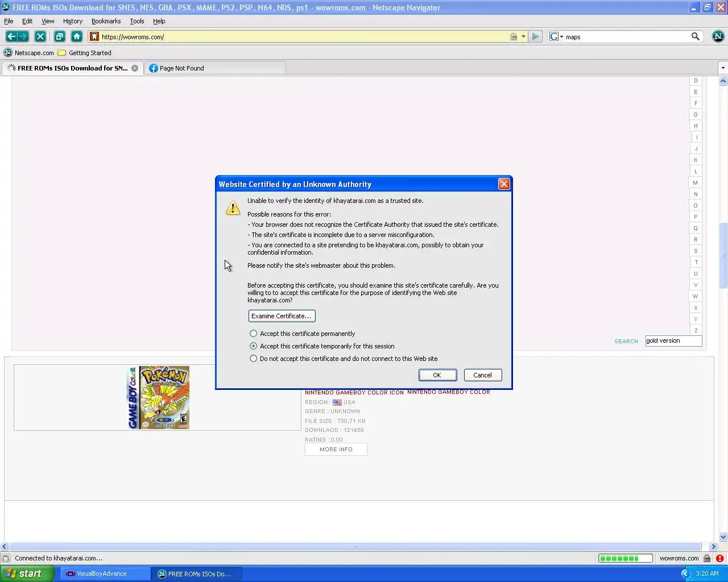Select Accept certificate temporarily for this session
Viewport: 728px width, 582px height.
(253, 346)
